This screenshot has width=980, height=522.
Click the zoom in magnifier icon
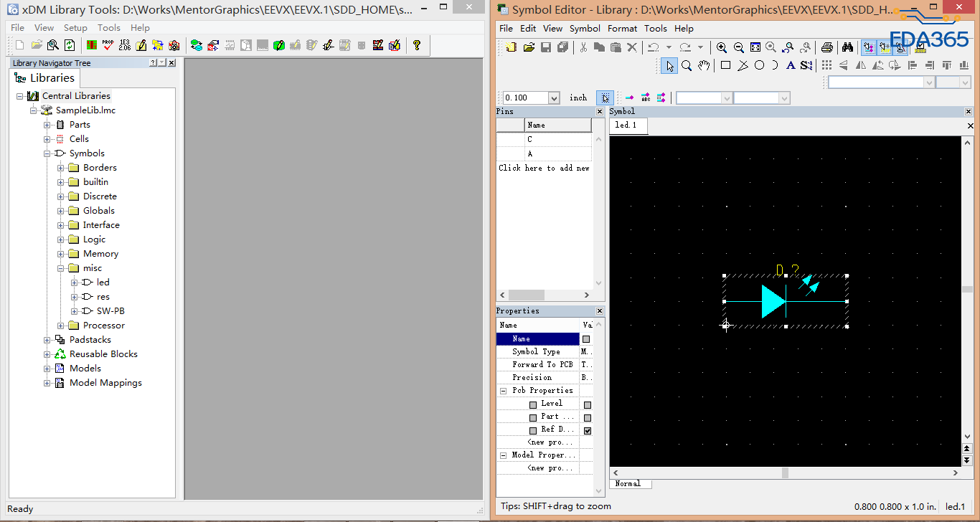tap(722, 47)
